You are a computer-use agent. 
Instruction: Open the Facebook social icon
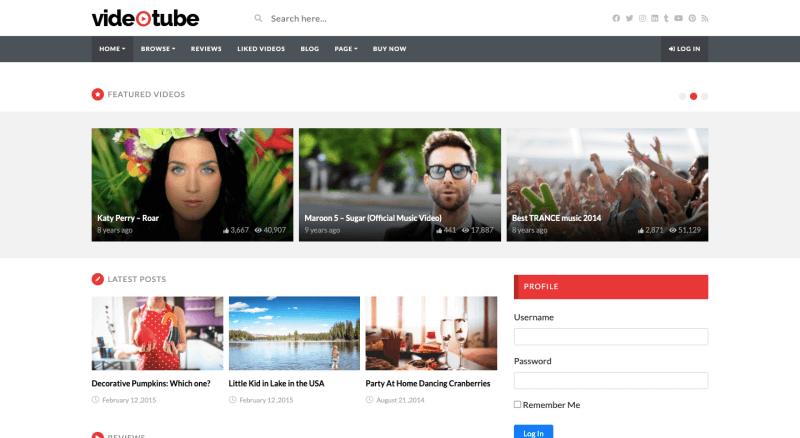click(616, 18)
